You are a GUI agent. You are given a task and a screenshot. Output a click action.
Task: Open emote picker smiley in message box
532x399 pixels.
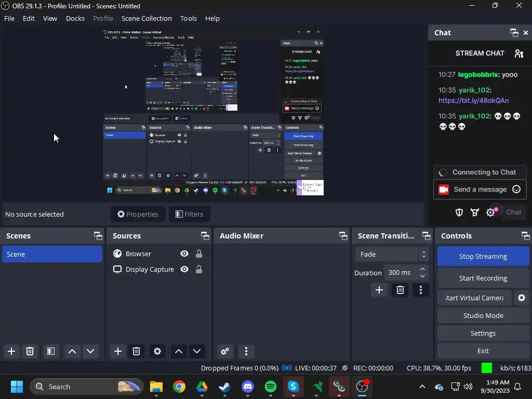click(516, 189)
